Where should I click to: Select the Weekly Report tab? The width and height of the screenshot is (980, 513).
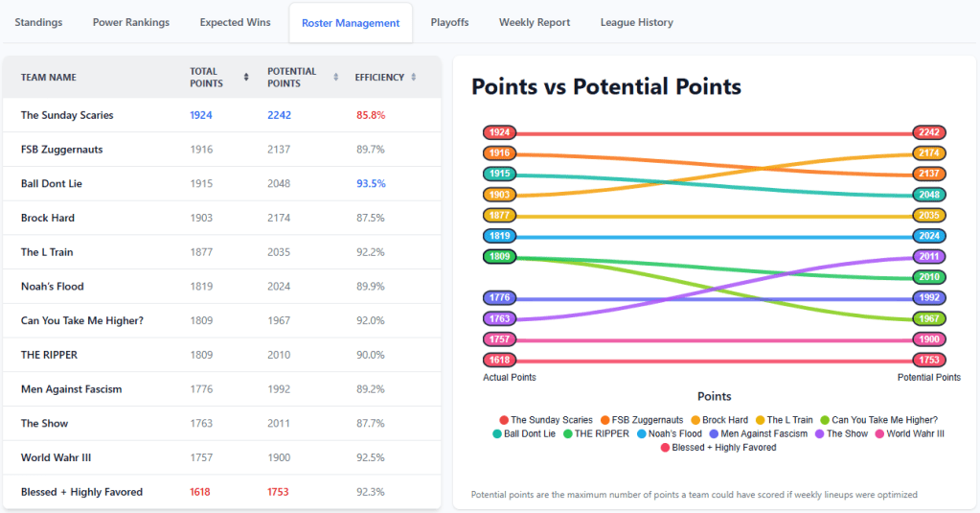point(534,22)
